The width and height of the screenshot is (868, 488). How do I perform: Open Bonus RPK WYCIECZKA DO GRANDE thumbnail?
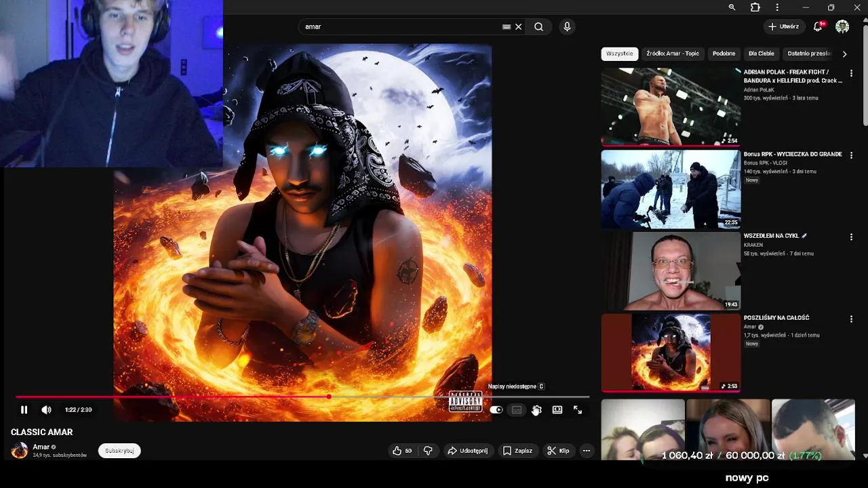click(671, 189)
